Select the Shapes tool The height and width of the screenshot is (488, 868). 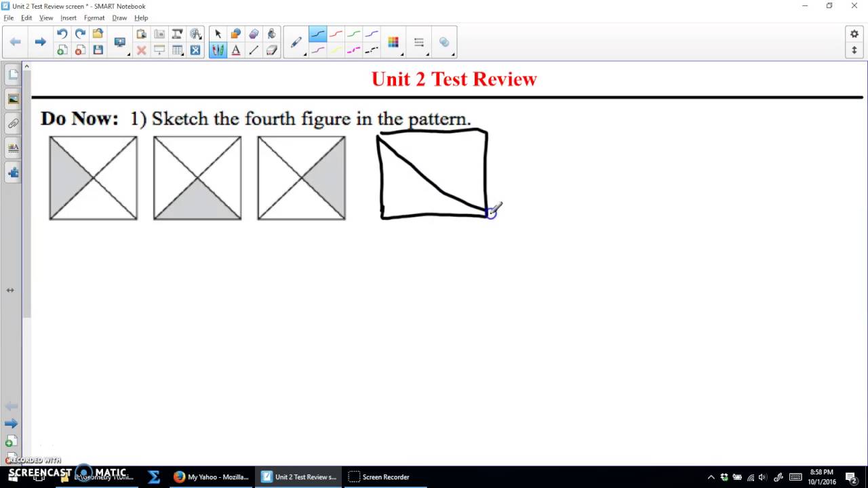[236, 34]
